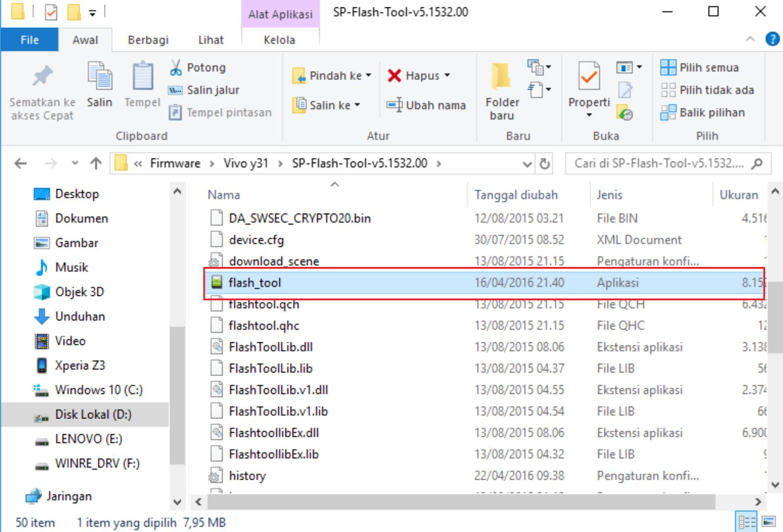The width and height of the screenshot is (783, 532).
Task: Open Objek 3D in the sidebar
Action: point(69,292)
